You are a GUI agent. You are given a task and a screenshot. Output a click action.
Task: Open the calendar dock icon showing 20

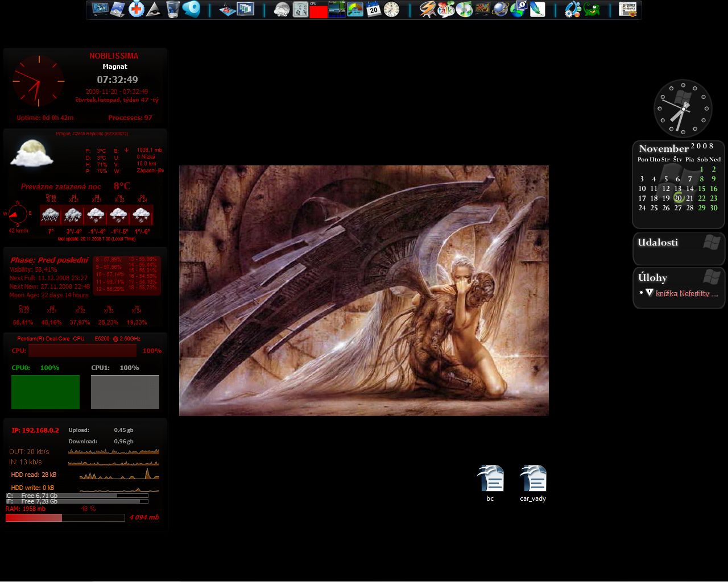(373, 10)
